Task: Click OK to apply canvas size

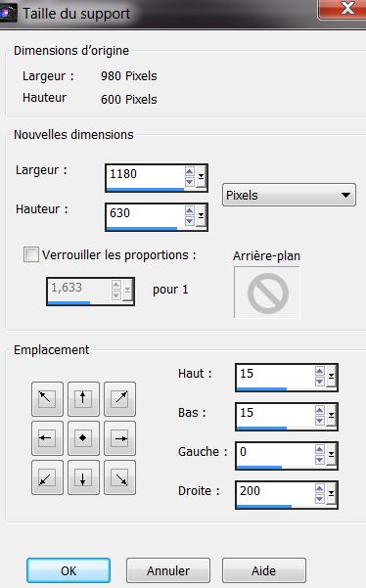Action: 69,570
